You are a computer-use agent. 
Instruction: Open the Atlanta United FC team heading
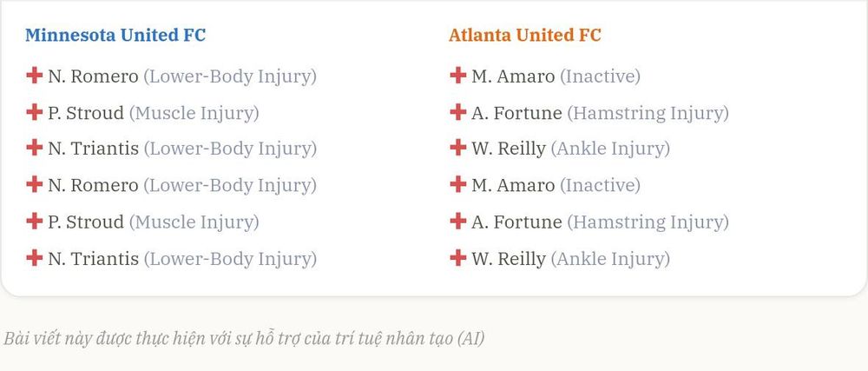(525, 35)
